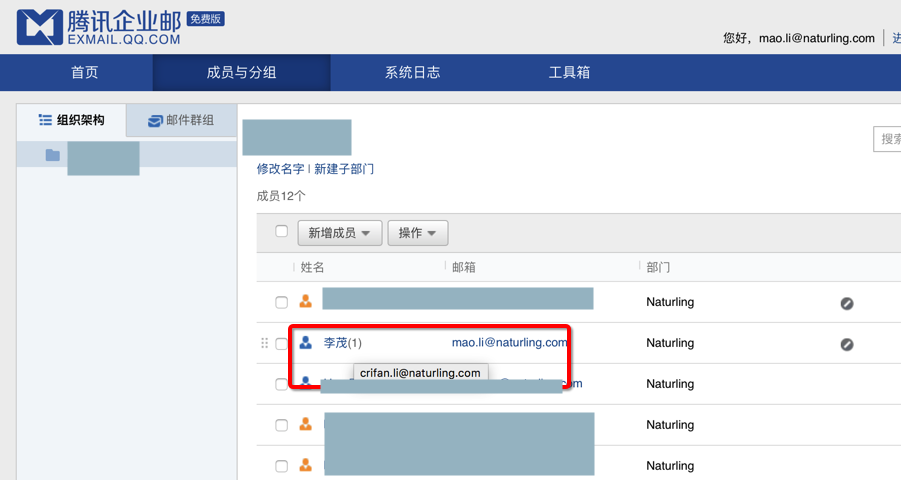This screenshot has height=480, width=901.
Task: Open member 李茂(1) name link
Action: [x=342, y=343]
